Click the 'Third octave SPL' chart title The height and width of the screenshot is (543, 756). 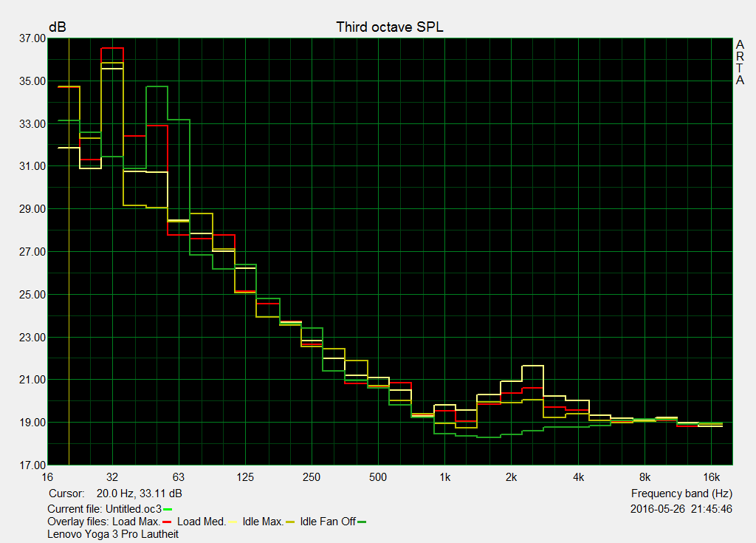pyautogui.click(x=390, y=27)
